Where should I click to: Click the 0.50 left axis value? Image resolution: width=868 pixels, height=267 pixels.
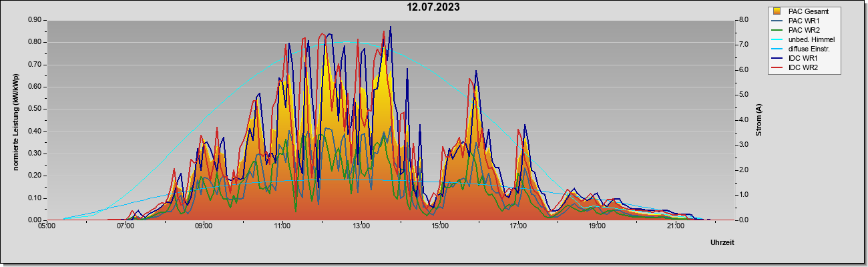click(x=35, y=109)
